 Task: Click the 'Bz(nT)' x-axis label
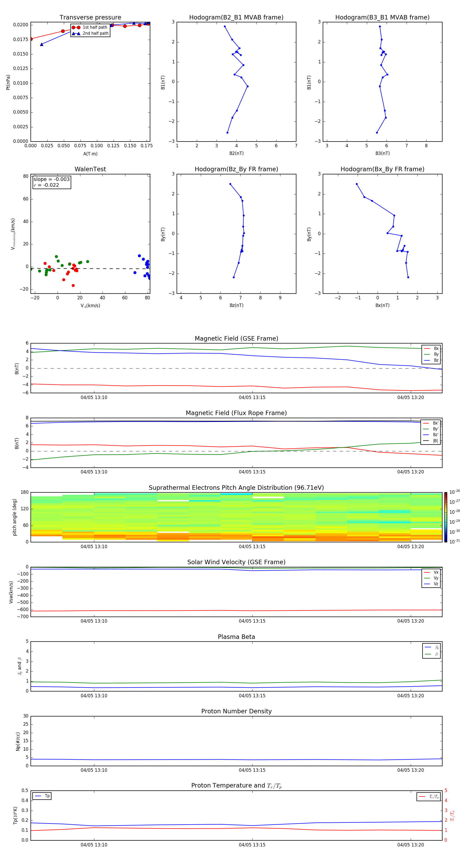click(236, 305)
